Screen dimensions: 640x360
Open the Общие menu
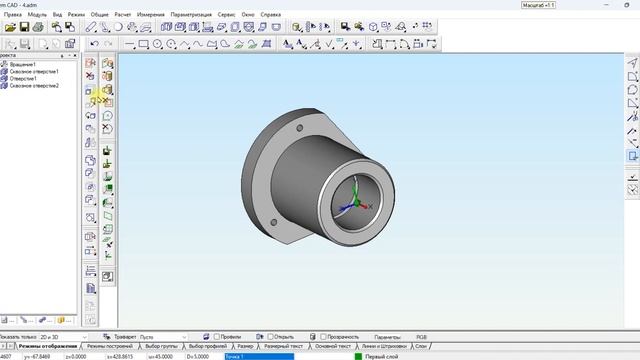point(100,14)
